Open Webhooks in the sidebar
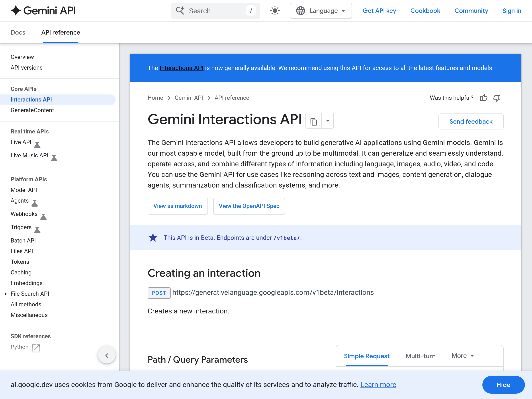Image resolution: width=532 pixels, height=399 pixels. pyautogui.click(x=24, y=214)
